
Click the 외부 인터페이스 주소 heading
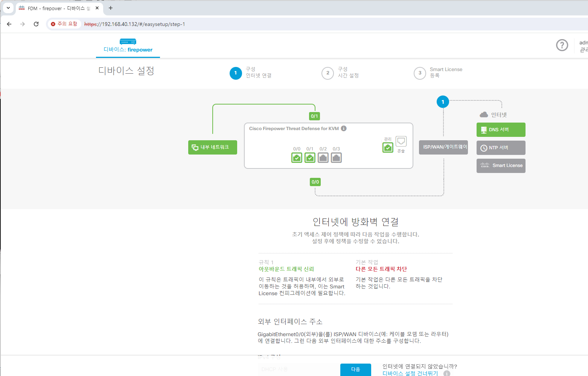coord(290,322)
